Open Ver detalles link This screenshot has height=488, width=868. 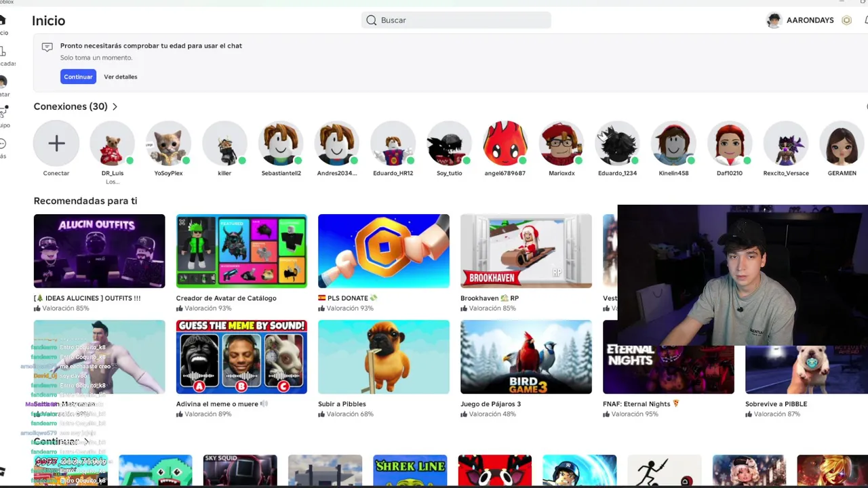pos(121,77)
